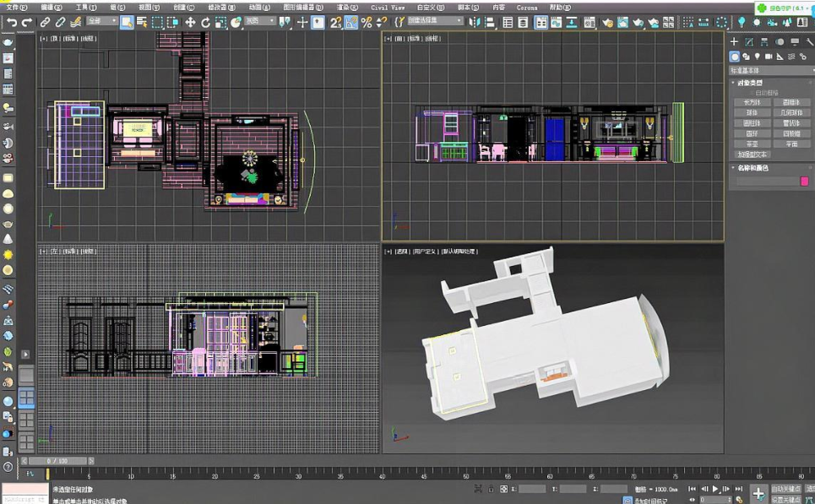The image size is (815, 504).
Task: Click the 平面 (Plane) button
Action: tap(791, 144)
